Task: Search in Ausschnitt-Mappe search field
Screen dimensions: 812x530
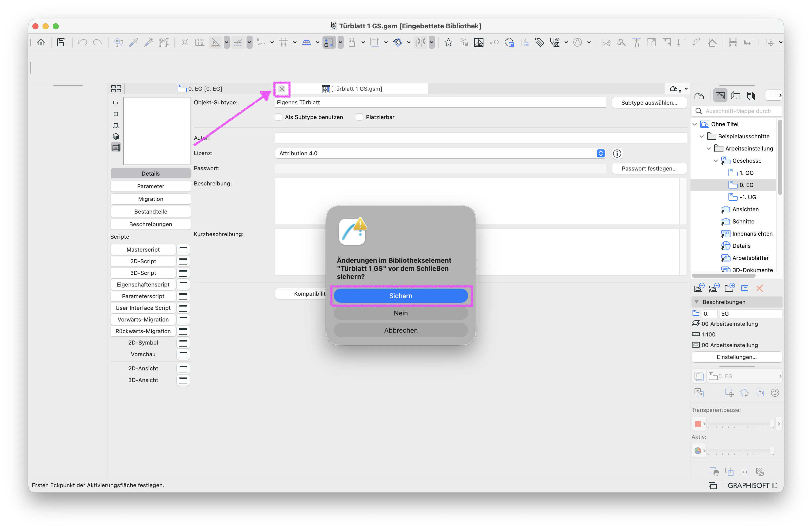Action: click(x=737, y=111)
